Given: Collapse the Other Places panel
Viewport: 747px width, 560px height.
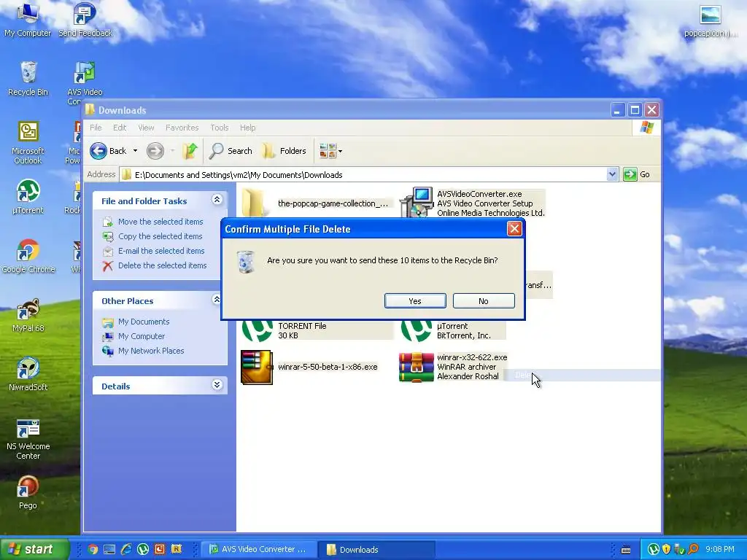Looking at the screenshot, I should 217,300.
